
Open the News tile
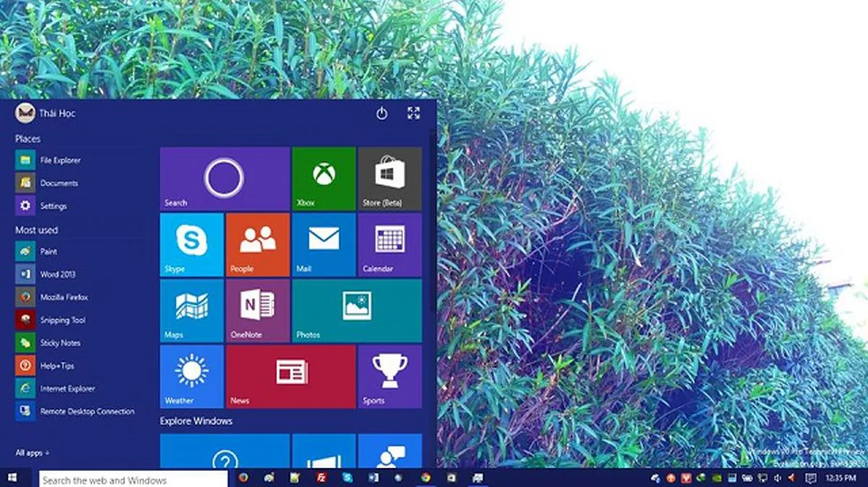tap(291, 376)
